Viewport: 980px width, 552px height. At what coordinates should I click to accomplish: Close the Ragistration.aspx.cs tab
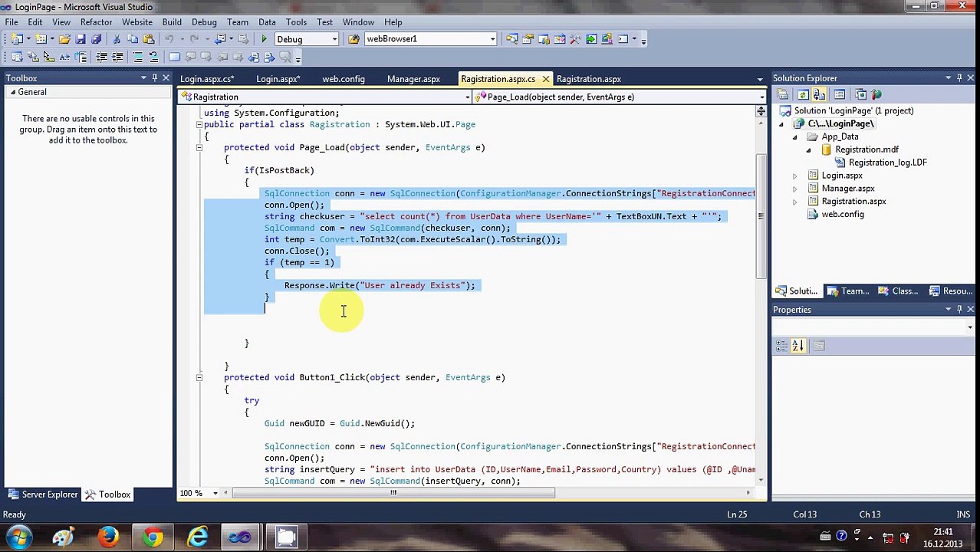tap(545, 79)
